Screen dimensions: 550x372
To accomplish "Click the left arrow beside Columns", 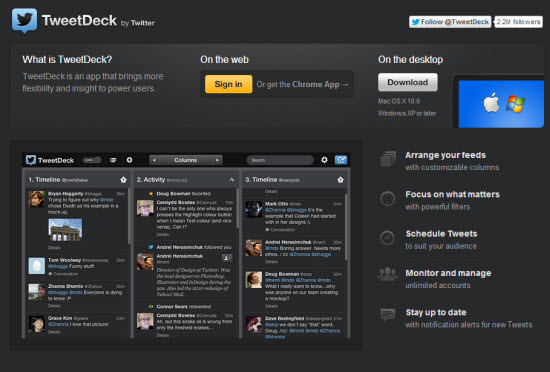I will [x=154, y=160].
